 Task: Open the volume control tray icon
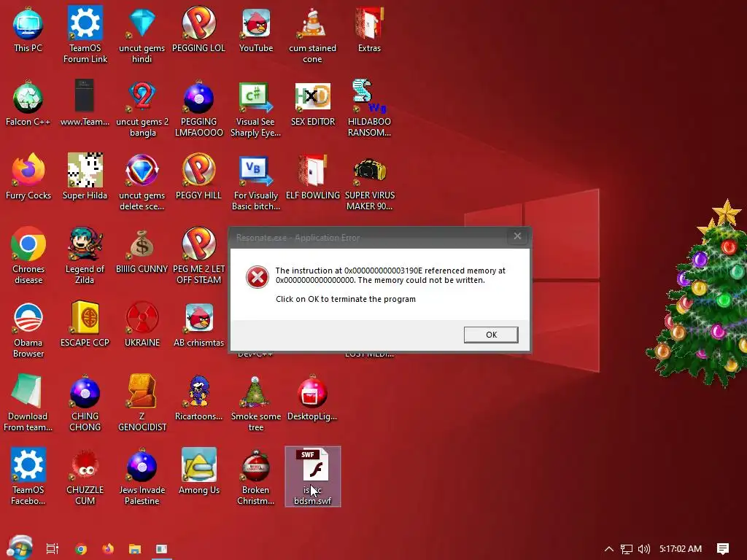(643, 549)
